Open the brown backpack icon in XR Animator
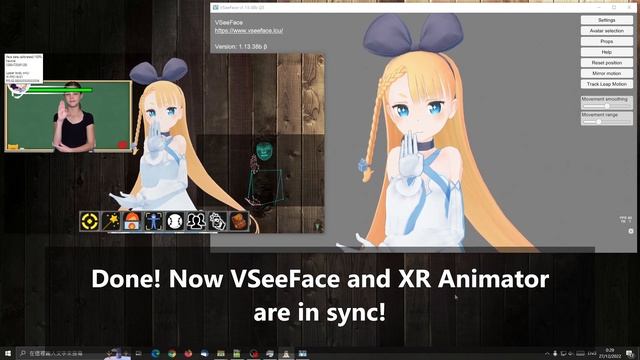 [x=239, y=221]
